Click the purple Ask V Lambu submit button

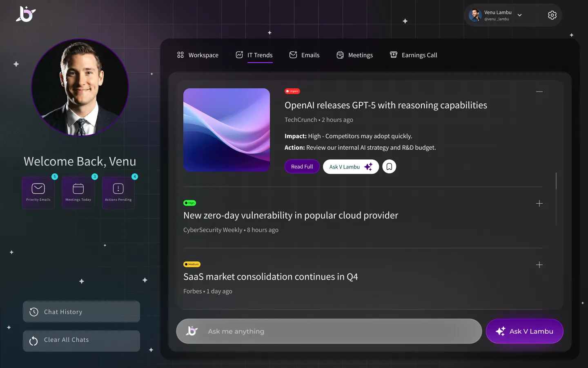[x=525, y=331]
